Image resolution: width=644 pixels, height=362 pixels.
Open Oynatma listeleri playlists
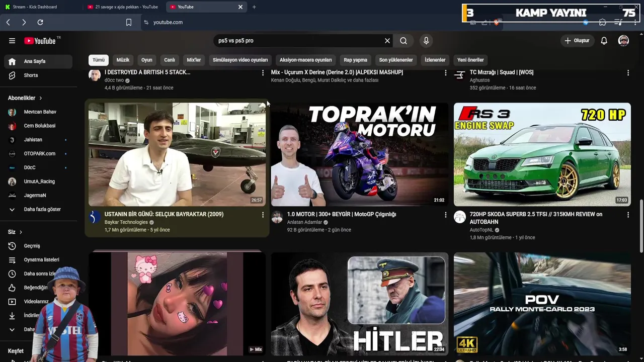pyautogui.click(x=38, y=260)
